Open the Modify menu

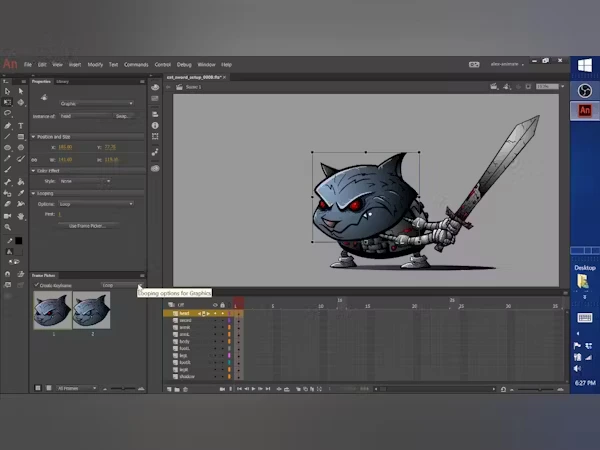[95, 65]
